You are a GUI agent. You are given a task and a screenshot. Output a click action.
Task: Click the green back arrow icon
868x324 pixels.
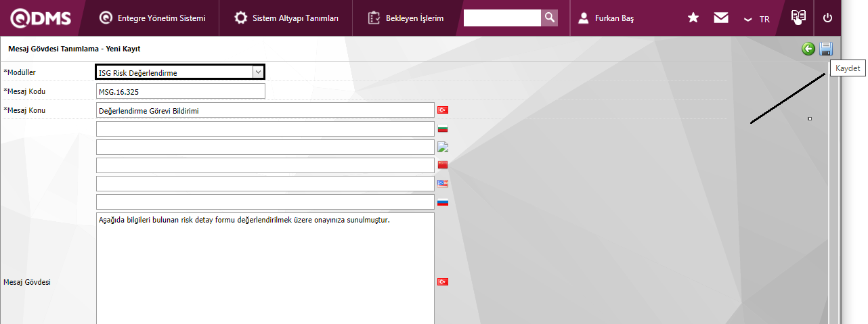point(808,49)
